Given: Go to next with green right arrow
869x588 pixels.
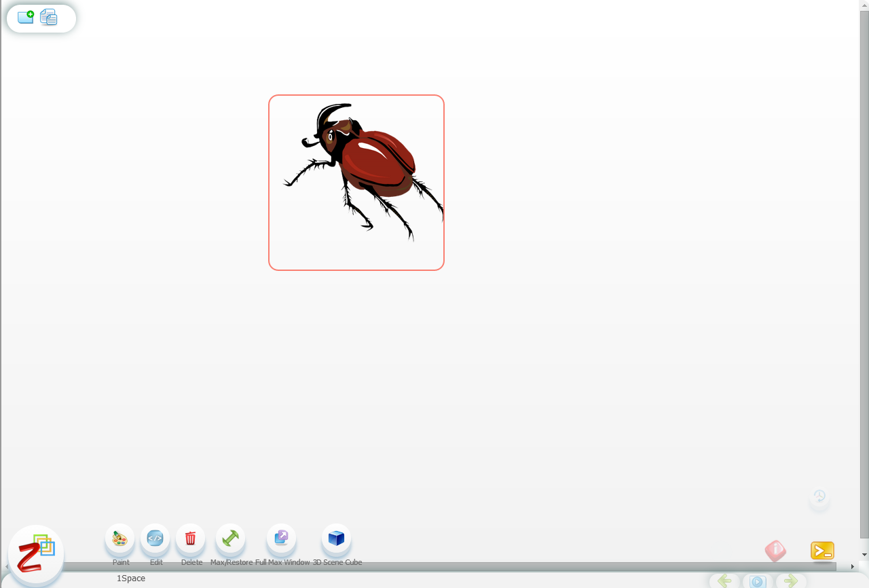Looking at the screenshot, I should (x=790, y=581).
